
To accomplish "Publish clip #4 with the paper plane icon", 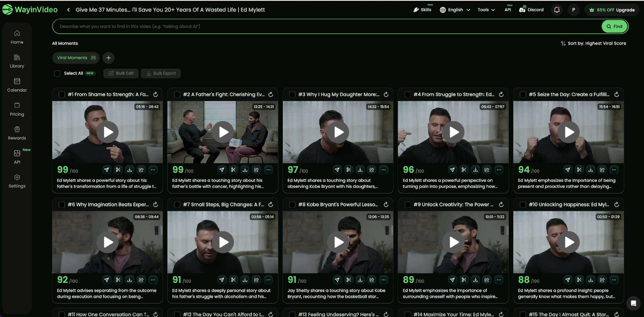I will 452,170.
